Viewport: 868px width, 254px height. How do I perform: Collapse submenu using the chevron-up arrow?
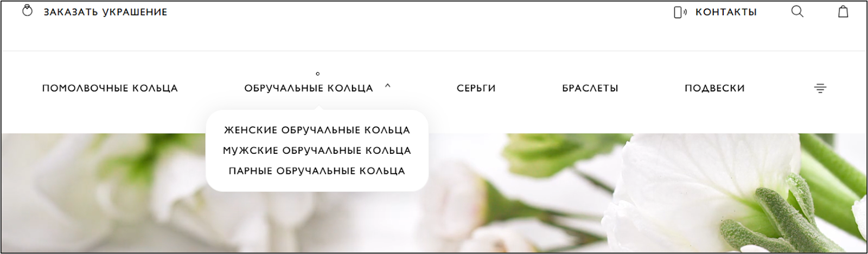point(387,86)
